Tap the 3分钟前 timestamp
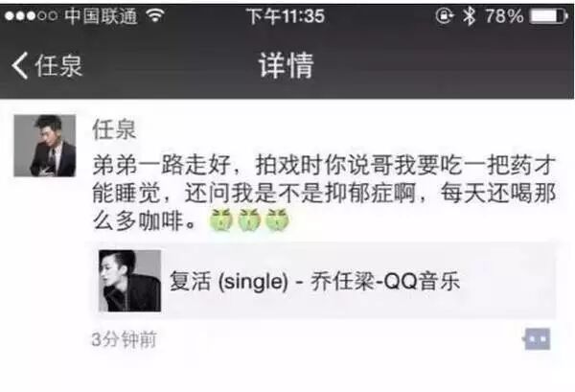 coord(125,339)
